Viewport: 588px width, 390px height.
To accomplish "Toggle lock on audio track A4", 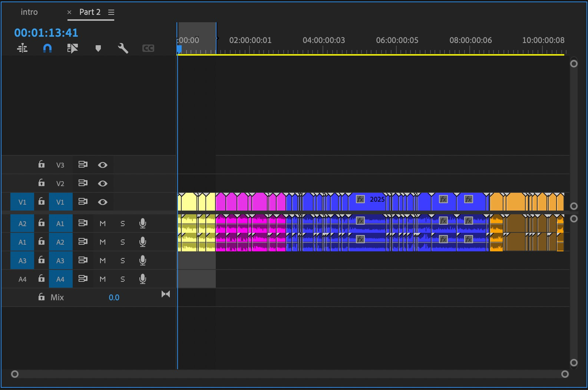I will [x=42, y=278].
